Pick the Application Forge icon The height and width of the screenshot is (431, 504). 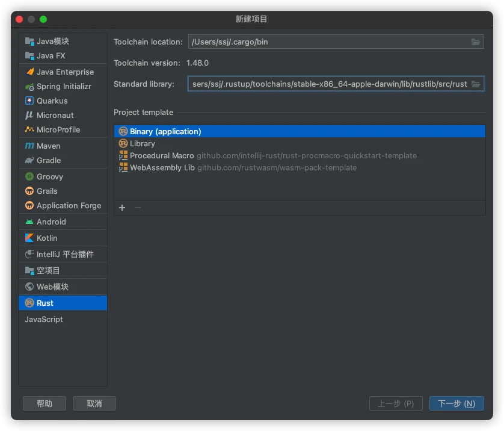(x=29, y=205)
